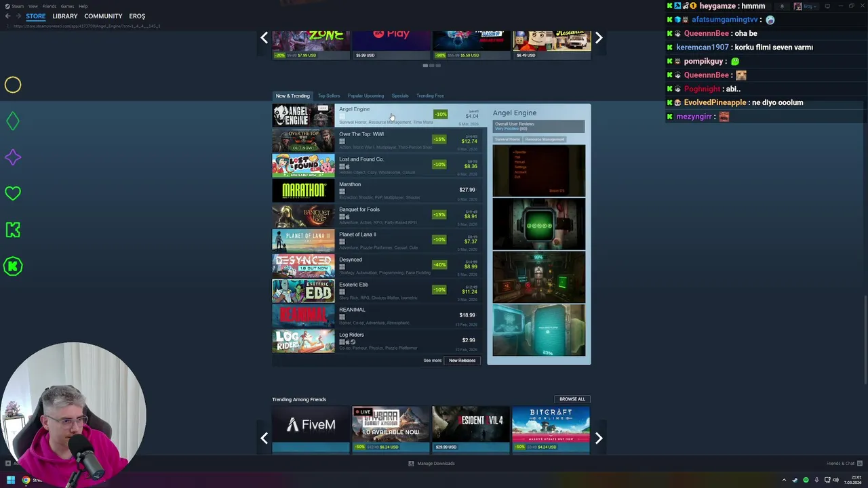Click the New Releases button
Screen dimensions: 868x488
462,361
